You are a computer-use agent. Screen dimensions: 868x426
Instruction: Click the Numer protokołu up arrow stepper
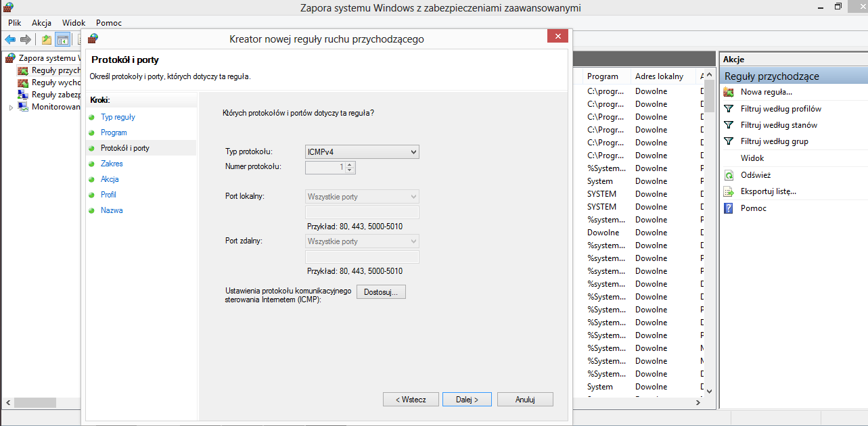(x=349, y=164)
